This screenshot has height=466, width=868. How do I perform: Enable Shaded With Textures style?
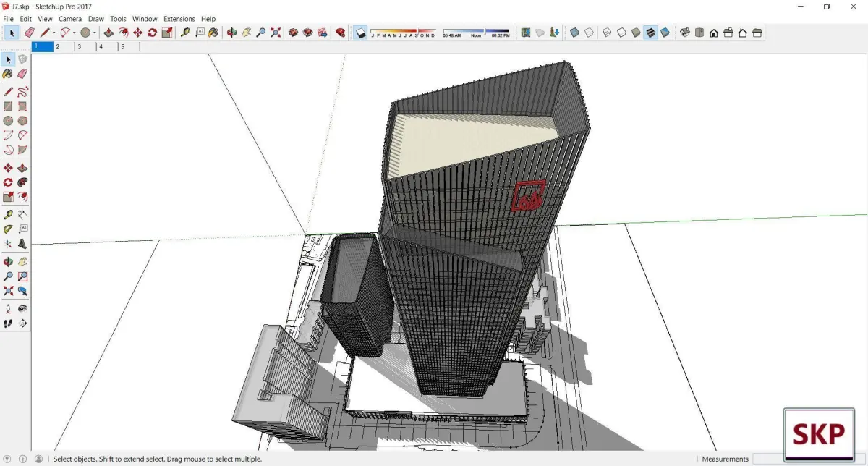(x=650, y=33)
